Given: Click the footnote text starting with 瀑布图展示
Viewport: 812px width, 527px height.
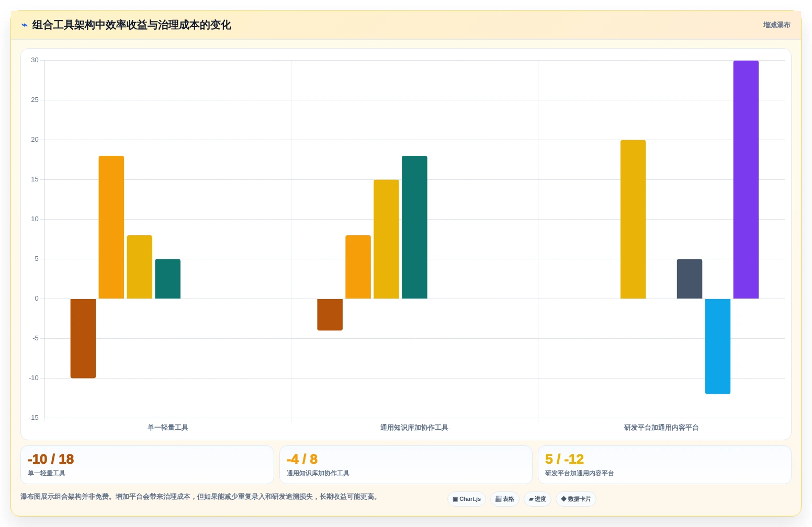Looking at the screenshot, I should pyautogui.click(x=200, y=497).
